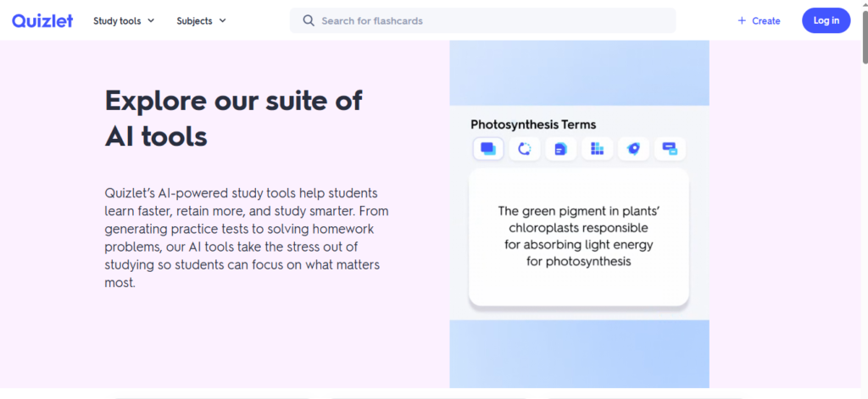
Task: Select the Blocks game grid icon
Action: tap(598, 149)
